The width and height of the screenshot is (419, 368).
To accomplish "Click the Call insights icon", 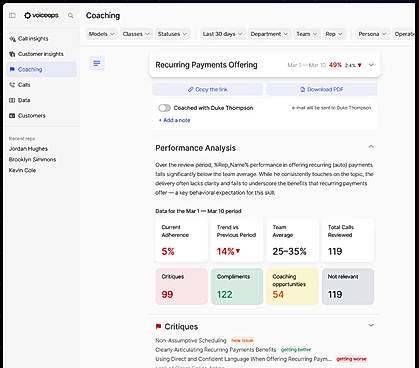I will (x=12, y=39).
